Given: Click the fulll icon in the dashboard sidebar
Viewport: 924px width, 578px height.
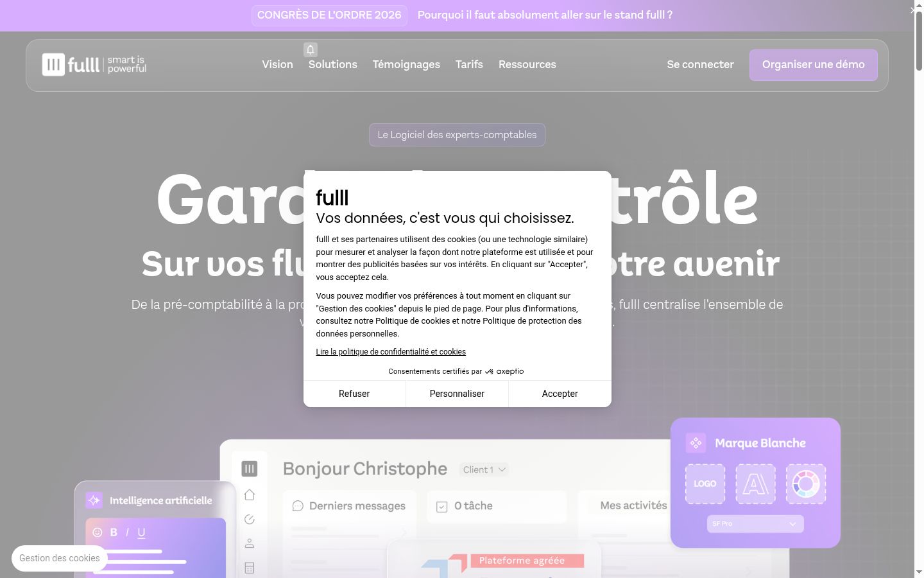Looking at the screenshot, I should click(x=250, y=469).
